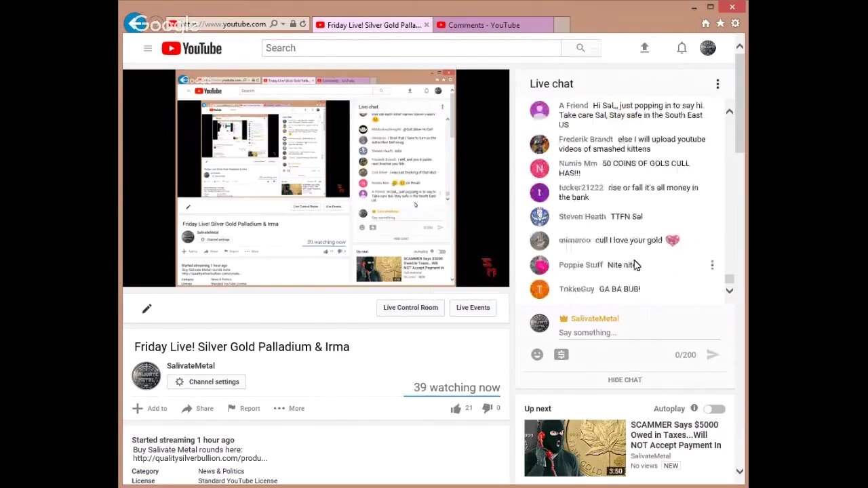This screenshot has height=488, width=868.
Task: Click the pencil edit icon
Action: (146, 308)
